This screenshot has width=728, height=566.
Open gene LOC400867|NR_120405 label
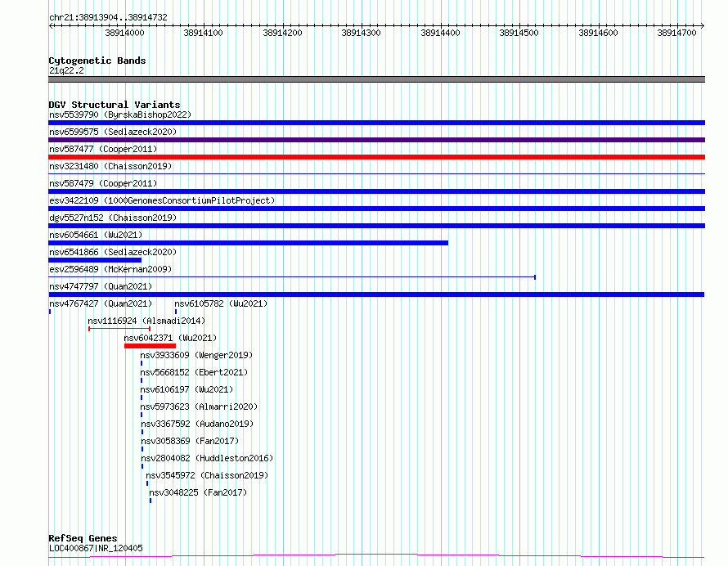(96, 548)
